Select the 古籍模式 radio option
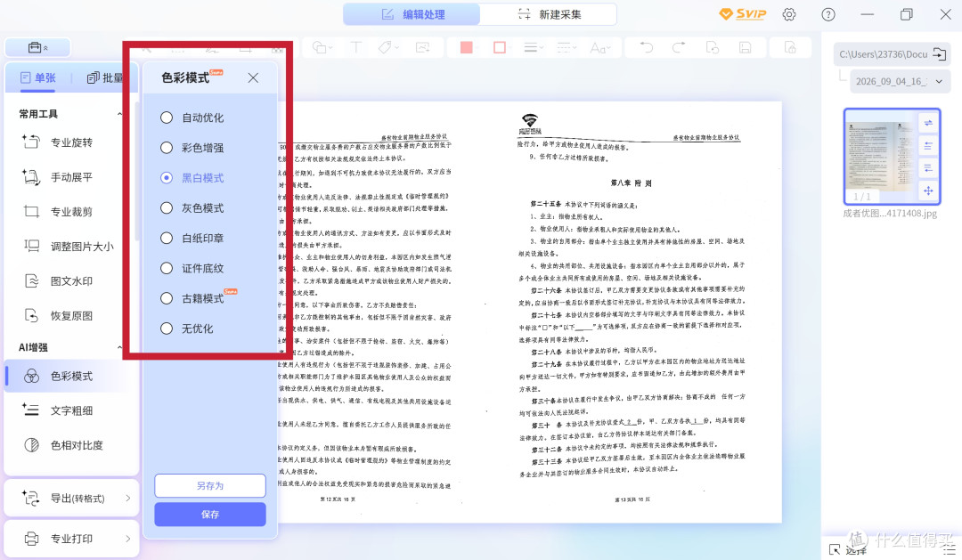The width and height of the screenshot is (962, 560). 167,299
